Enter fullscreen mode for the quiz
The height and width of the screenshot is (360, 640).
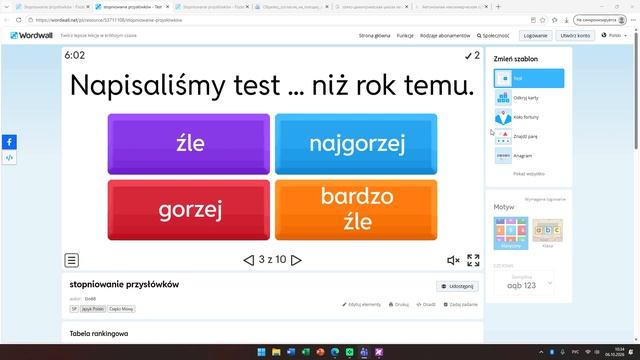pyautogui.click(x=473, y=260)
